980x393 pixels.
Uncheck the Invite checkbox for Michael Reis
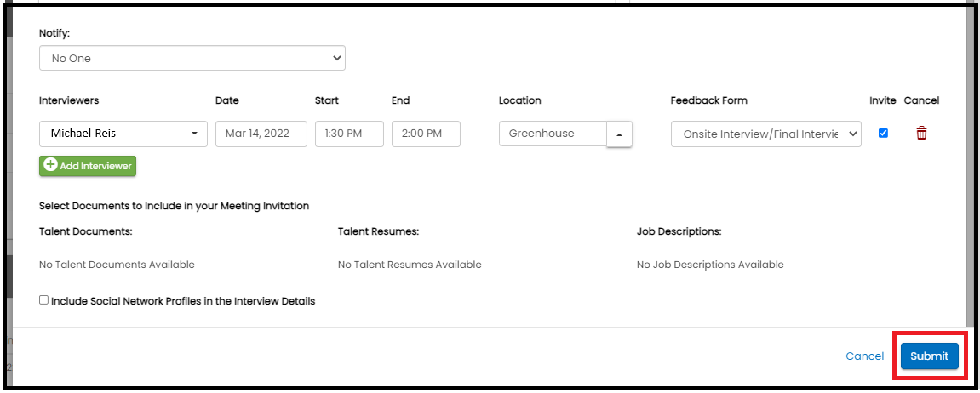(883, 133)
